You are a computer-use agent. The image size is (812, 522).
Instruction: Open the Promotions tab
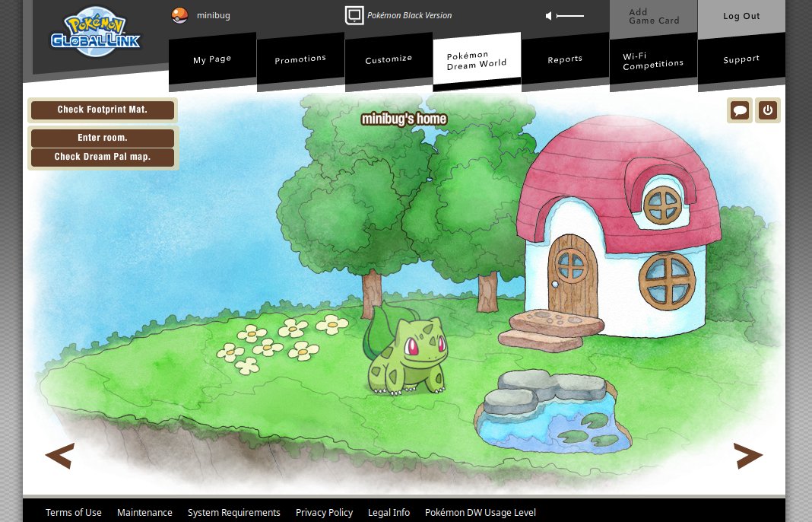(x=300, y=59)
